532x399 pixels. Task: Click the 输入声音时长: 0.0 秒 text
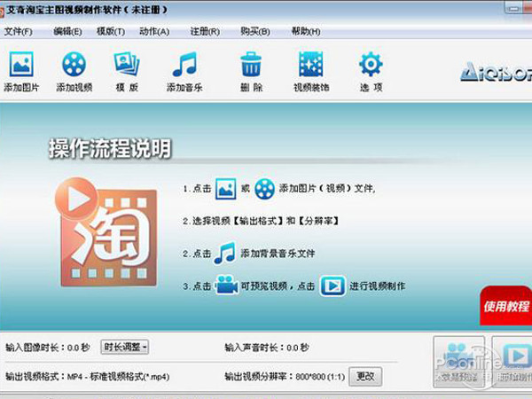[267, 348]
